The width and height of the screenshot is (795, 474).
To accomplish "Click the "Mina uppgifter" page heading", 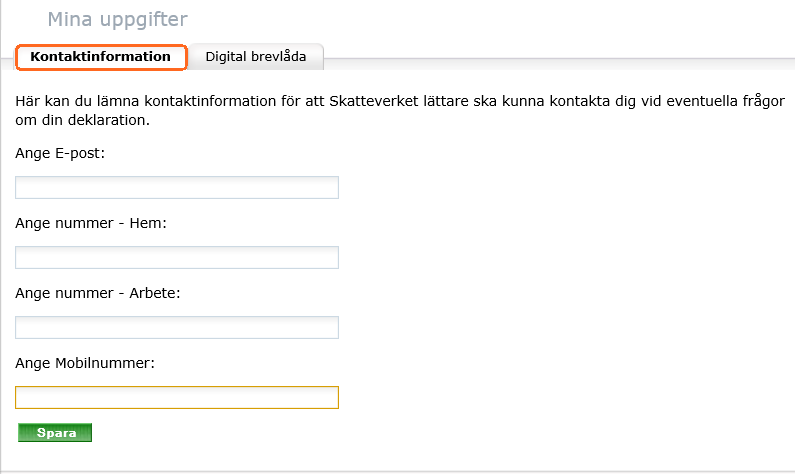I will 117,19.
